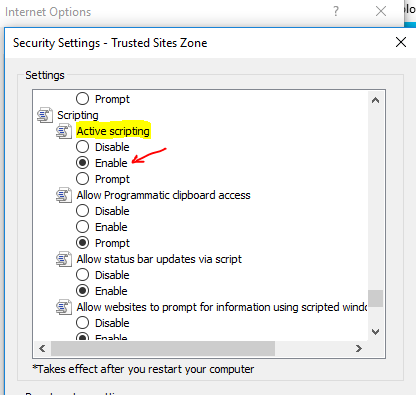The height and width of the screenshot is (395, 416).
Task: Click the horizontal scroll left arrow
Action: (x=42, y=349)
